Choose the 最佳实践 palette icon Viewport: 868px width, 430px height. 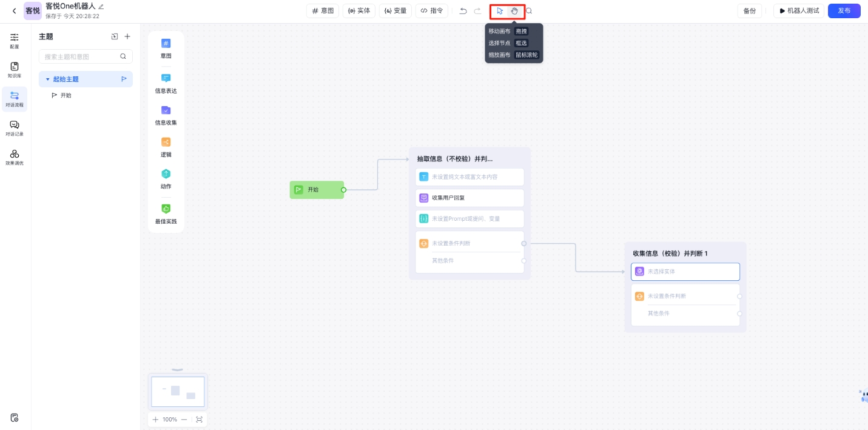click(x=166, y=209)
